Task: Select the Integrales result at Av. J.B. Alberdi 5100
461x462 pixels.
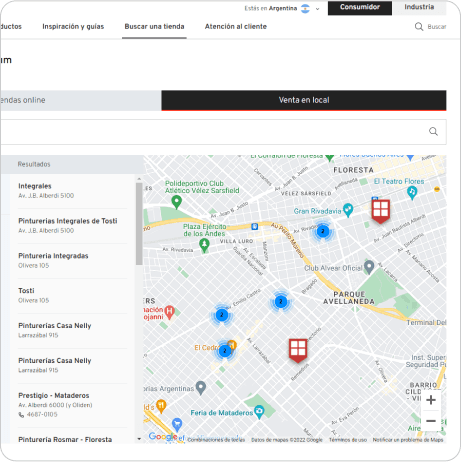Action: (72, 191)
